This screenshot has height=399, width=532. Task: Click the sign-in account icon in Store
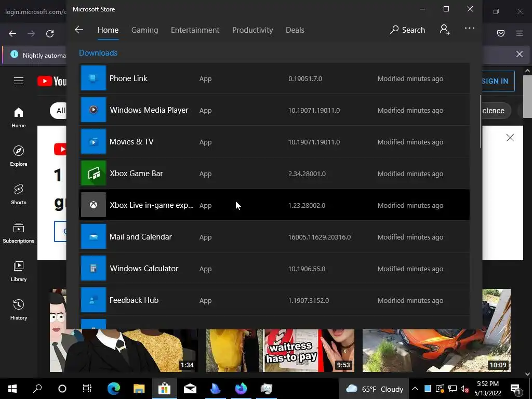[445, 30]
